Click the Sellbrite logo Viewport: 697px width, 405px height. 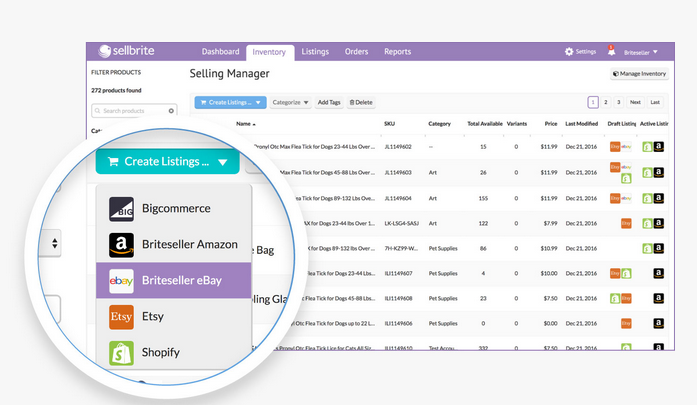126,51
